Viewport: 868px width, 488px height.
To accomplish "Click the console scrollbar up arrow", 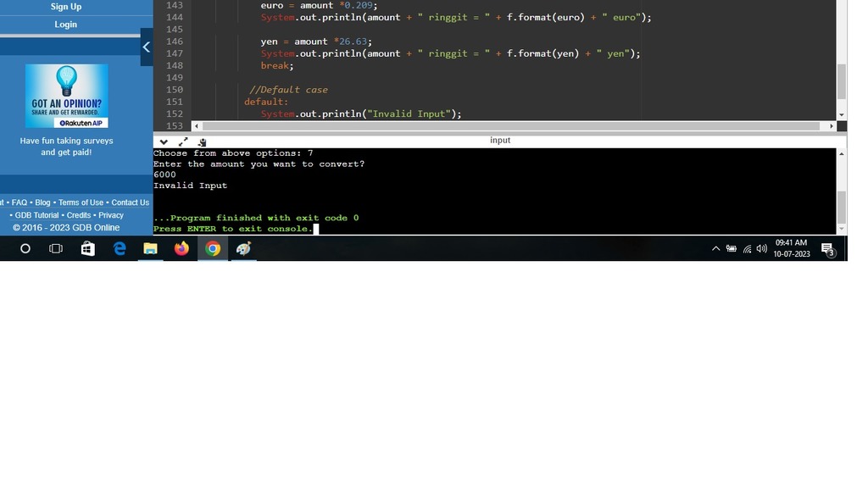I will pos(842,154).
